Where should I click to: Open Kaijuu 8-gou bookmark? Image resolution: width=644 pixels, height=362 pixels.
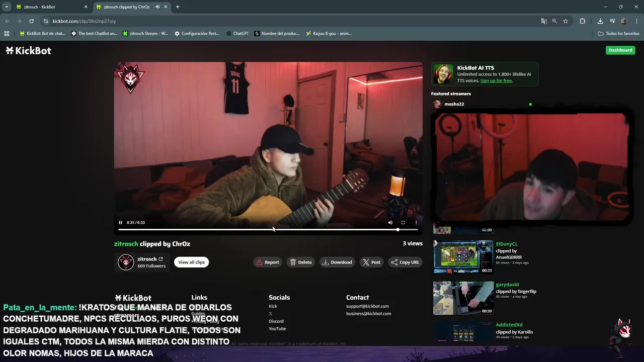tap(329, 34)
